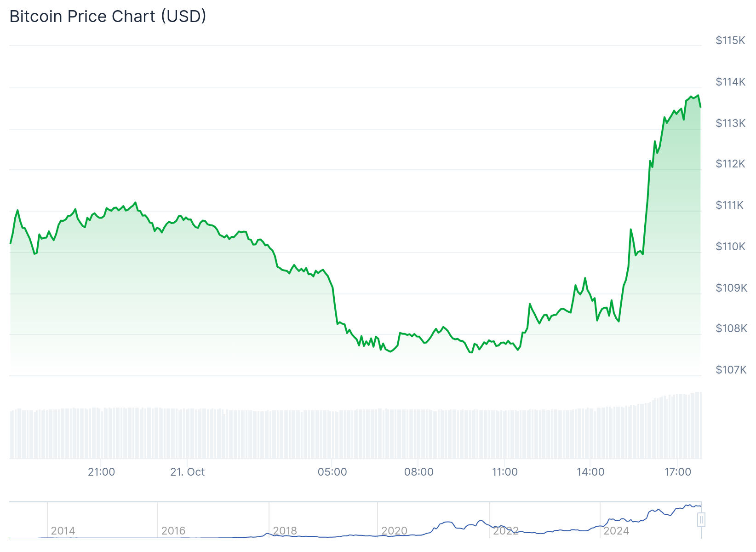
Task: Click the navigator range handle at right edge
Action: click(701, 520)
